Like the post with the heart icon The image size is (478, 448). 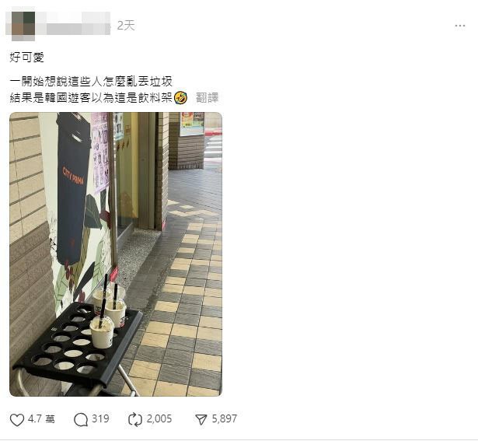[17, 420]
